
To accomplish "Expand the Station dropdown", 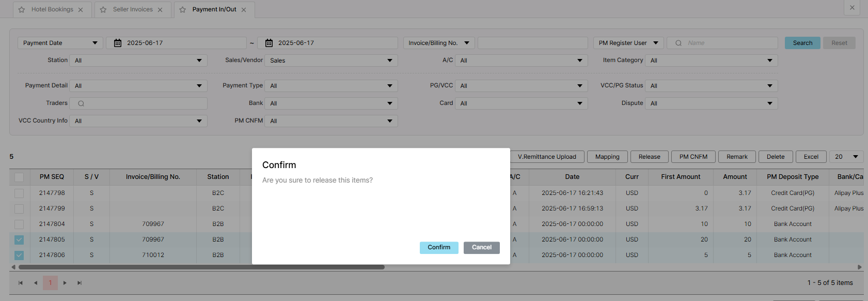I will (138, 61).
